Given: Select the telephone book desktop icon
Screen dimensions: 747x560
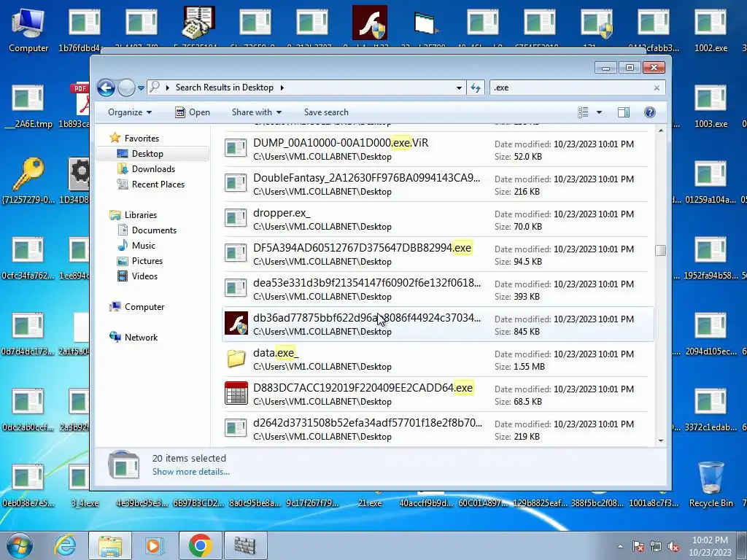Looking at the screenshot, I should pos(198,23).
